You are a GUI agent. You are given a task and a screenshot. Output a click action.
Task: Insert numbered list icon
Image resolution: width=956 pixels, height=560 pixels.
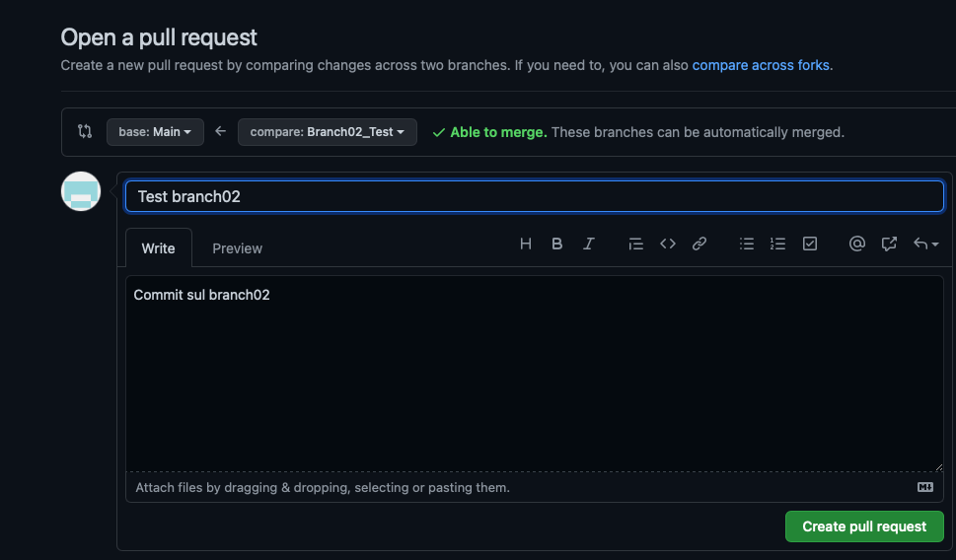(x=777, y=244)
